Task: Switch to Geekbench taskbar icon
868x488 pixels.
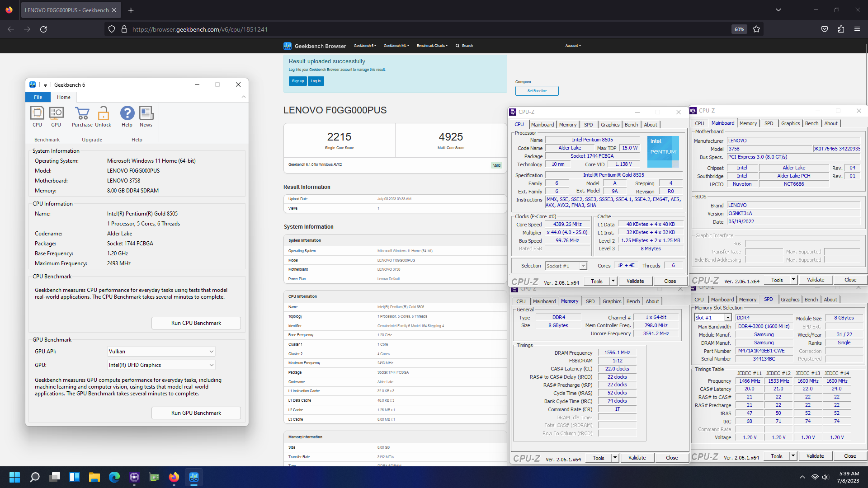Action: coord(194,477)
